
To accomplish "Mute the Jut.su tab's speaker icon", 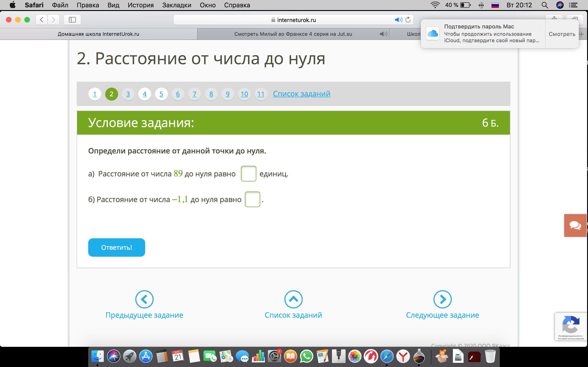I will [x=383, y=34].
